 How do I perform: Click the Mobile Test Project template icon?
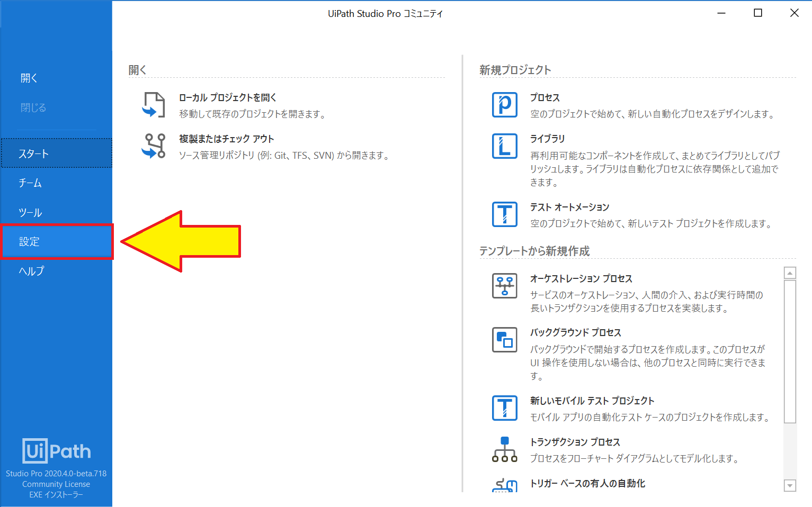tap(505, 408)
